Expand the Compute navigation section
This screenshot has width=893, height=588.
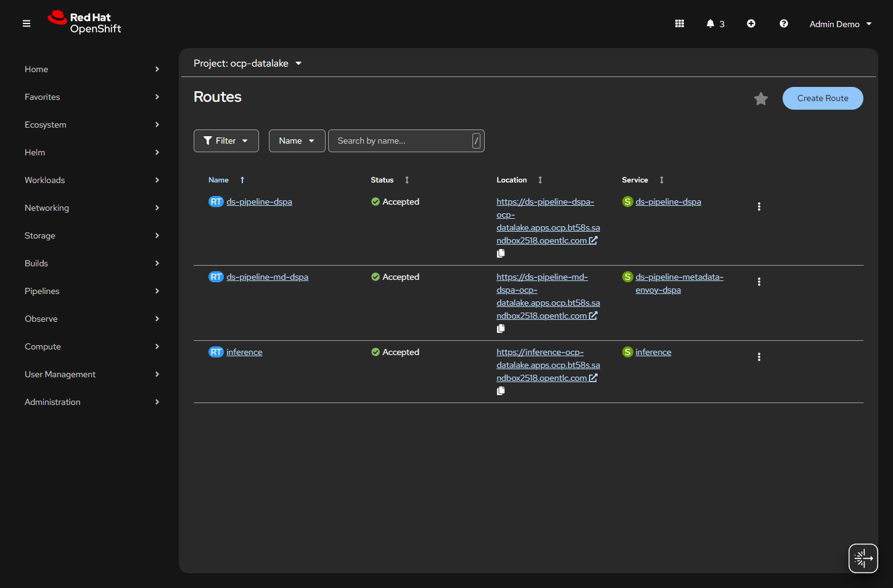click(x=92, y=346)
